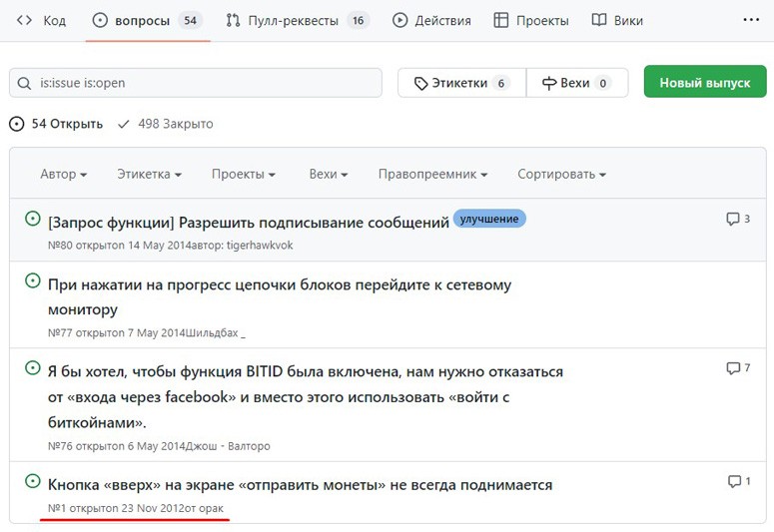The width and height of the screenshot is (774, 532).
Task: Click the is:issue is:open search field
Action: (x=196, y=83)
